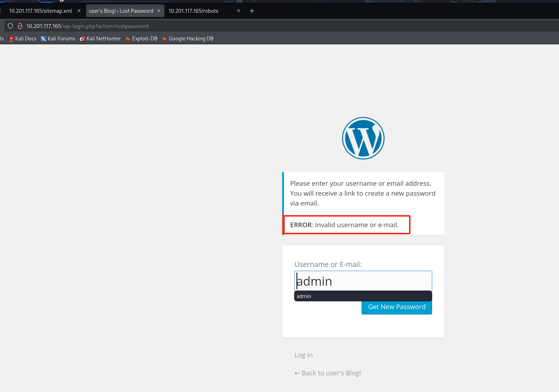559x392 pixels.
Task: Click the Username or E-mail label
Action: [x=328, y=264]
